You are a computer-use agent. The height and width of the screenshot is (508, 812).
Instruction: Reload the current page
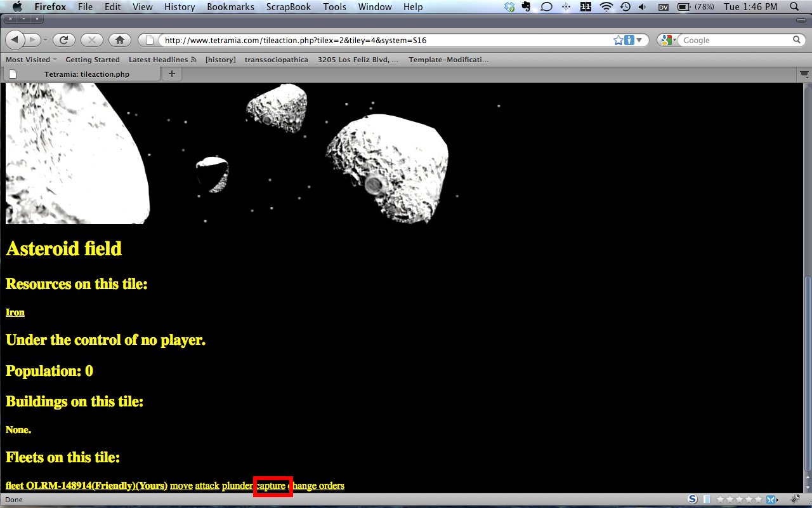(63, 40)
